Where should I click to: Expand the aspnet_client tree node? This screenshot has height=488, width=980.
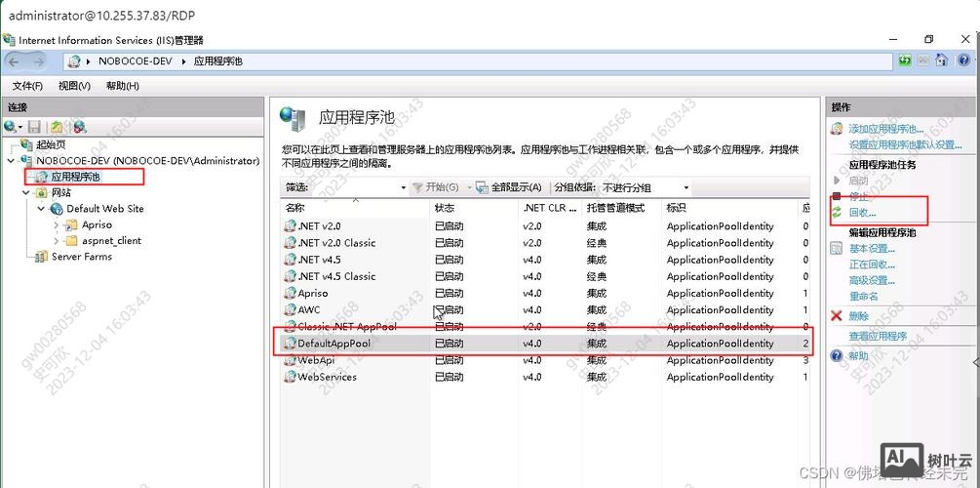(57, 241)
